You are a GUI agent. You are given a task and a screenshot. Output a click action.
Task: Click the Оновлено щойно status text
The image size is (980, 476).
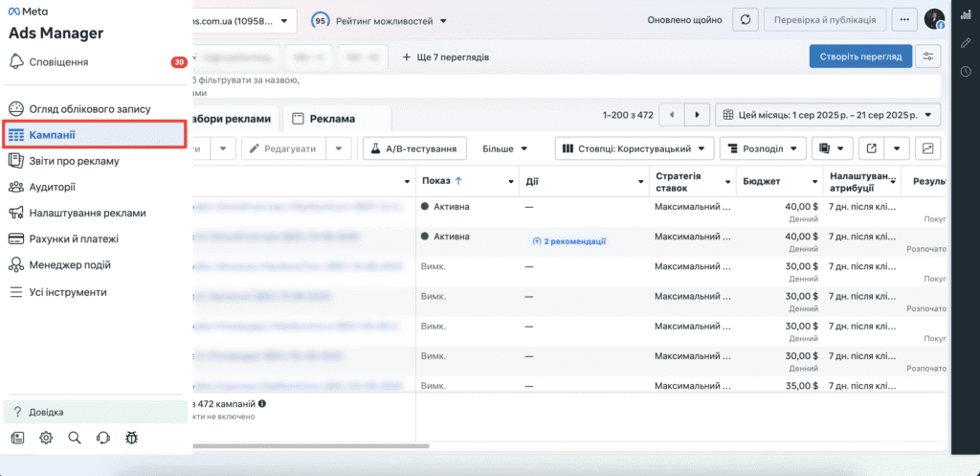click(684, 20)
